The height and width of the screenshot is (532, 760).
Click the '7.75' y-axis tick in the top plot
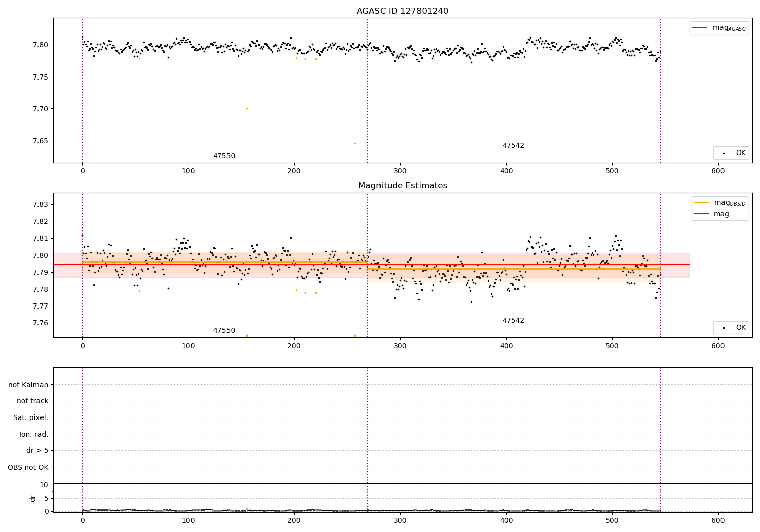click(x=40, y=77)
